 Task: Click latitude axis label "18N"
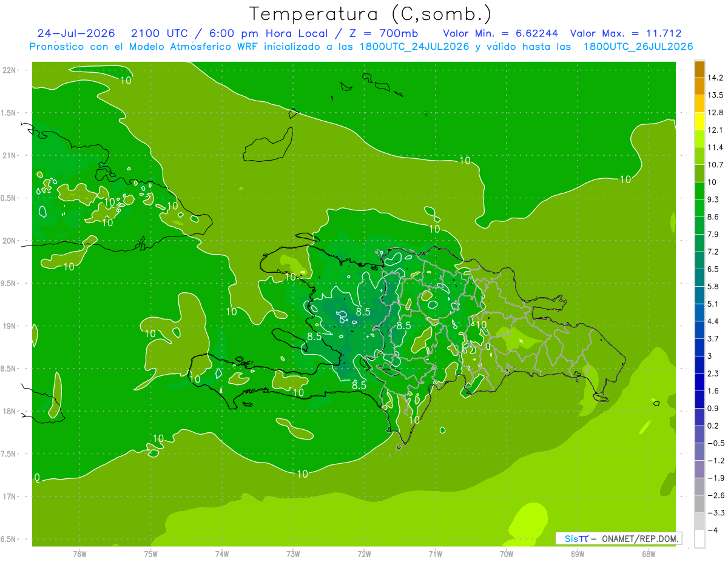(10, 411)
